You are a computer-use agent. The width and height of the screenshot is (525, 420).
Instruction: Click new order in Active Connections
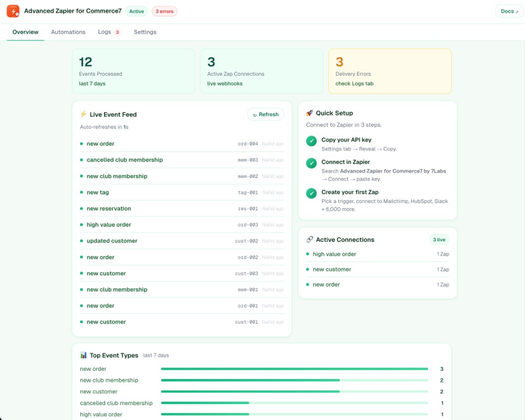pyautogui.click(x=377, y=284)
